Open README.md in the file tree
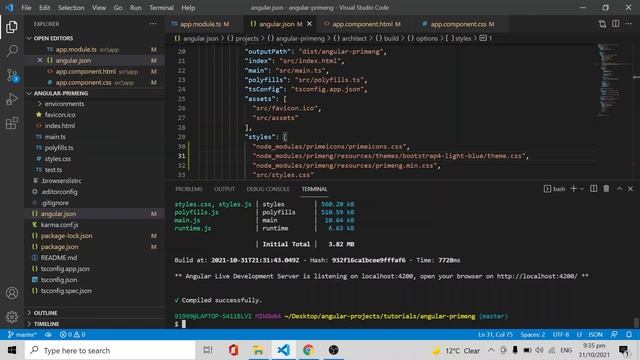Viewport: 640px width, 360px height. pos(59,258)
